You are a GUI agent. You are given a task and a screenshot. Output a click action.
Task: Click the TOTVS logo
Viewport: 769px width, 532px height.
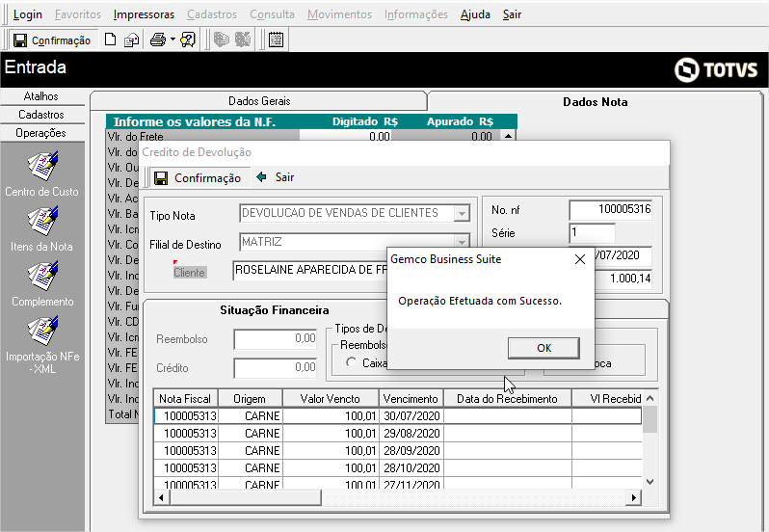coord(716,69)
